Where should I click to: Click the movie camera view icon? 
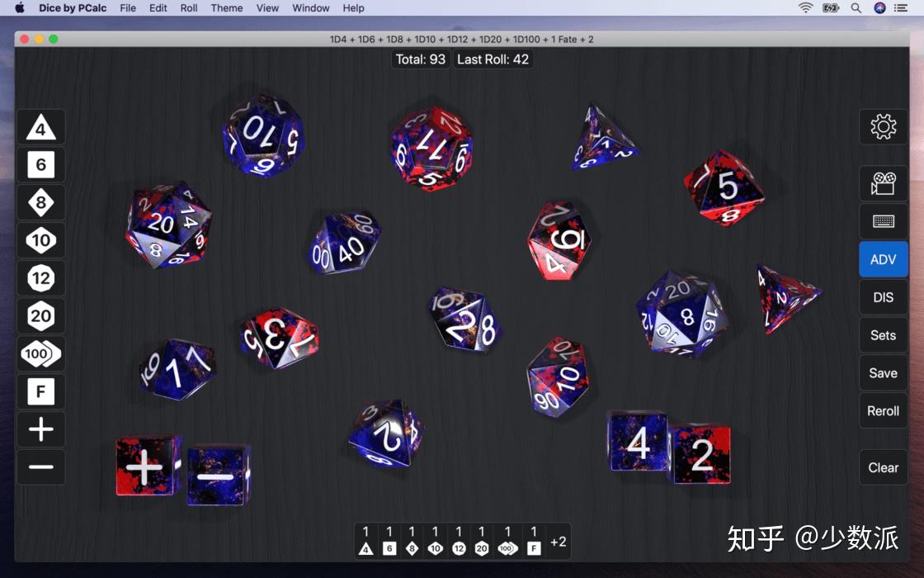(883, 183)
